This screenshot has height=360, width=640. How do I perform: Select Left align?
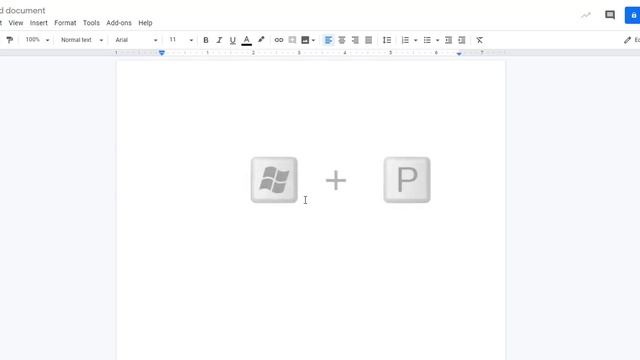[x=328, y=40]
